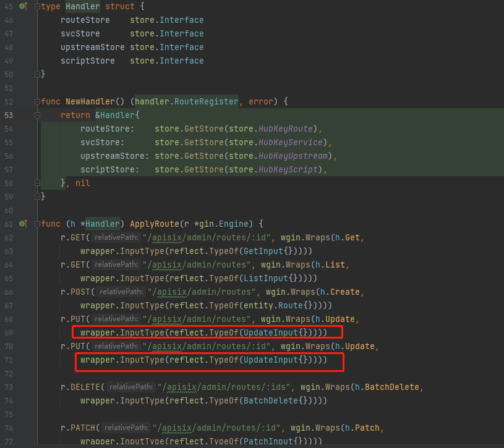504x448 pixels.
Task: Click entity.Route type on line 67
Action: point(273,305)
